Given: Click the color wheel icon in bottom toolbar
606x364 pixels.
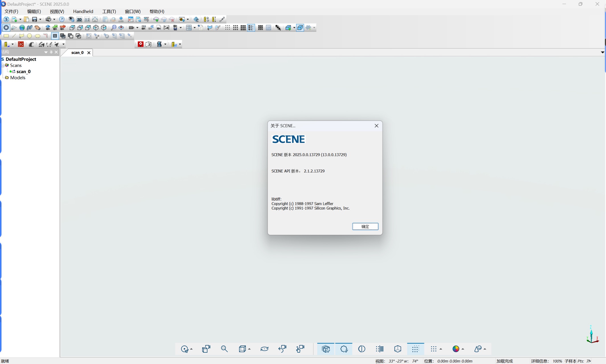Looking at the screenshot, I should (456, 349).
